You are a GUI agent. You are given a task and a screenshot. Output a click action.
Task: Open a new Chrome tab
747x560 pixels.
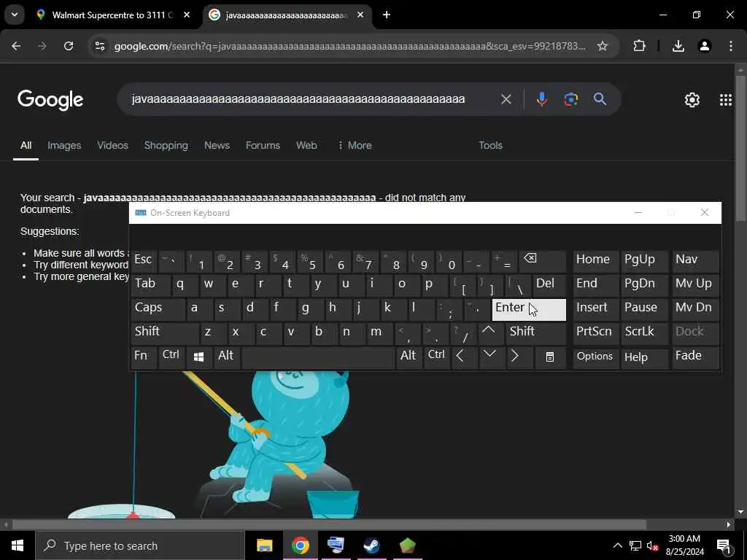[387, 15]
